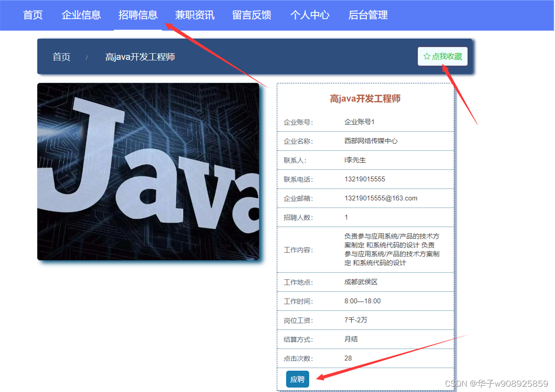The width and height of the screenshot is (555, 392).
Task: Click the 工作内容 label
Action: pyautogui.click(x=298, y=250)
